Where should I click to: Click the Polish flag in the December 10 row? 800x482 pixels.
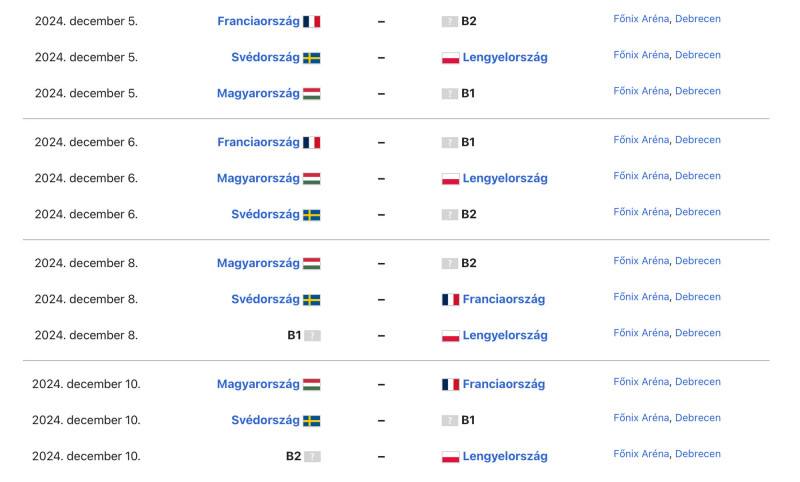pos(451,456)
